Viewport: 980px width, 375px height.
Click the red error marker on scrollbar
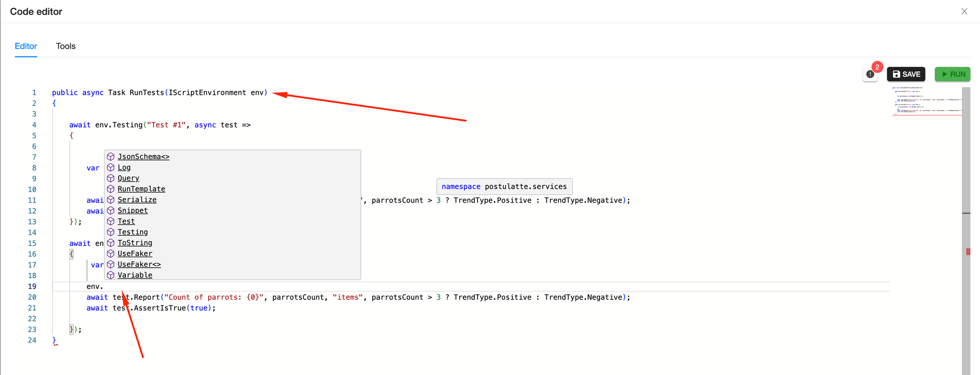[x=968, y=252]
